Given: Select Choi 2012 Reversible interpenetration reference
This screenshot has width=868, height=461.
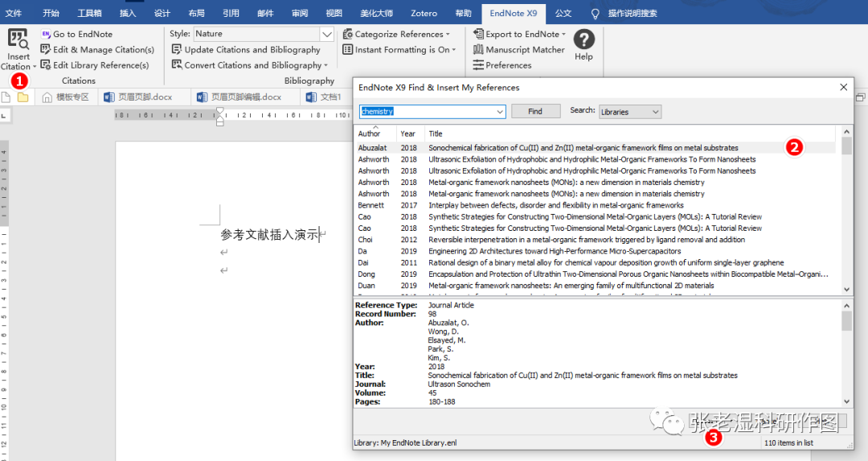Looking at the screenshot, I should [x=595, y=240].
